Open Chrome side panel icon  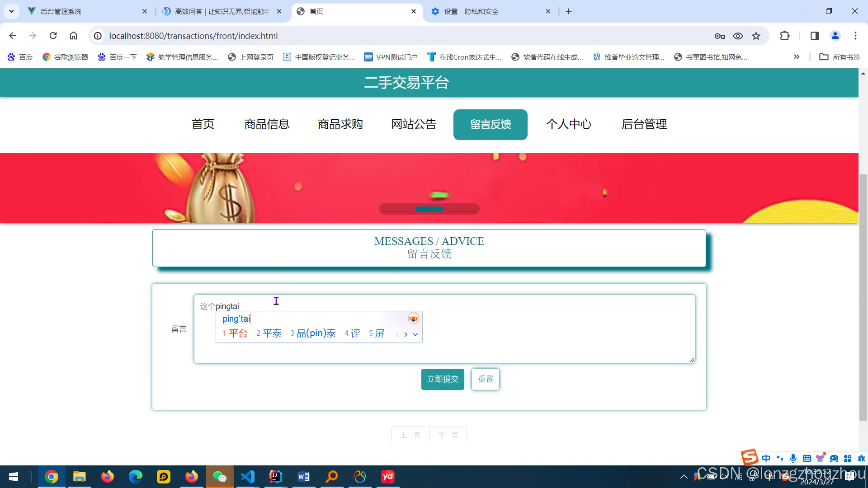815,36
